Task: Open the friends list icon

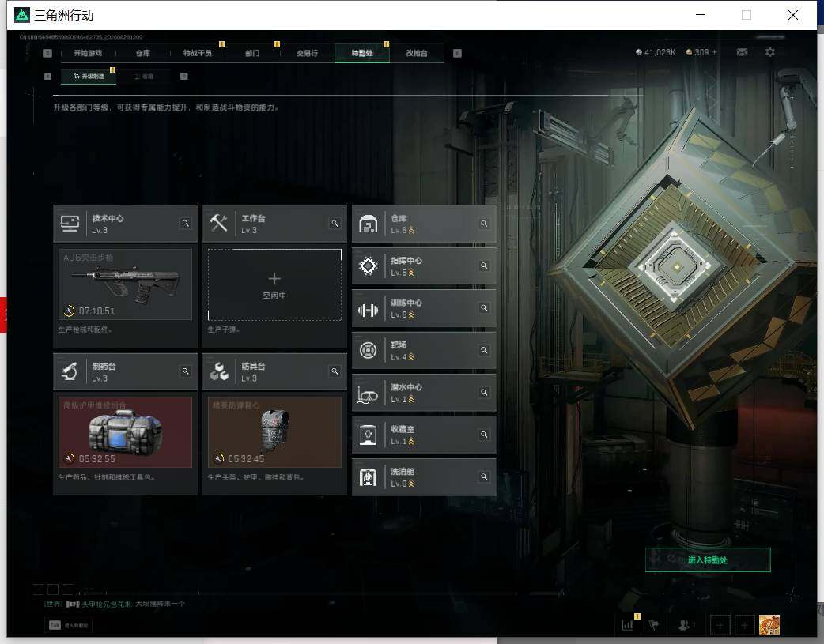Action: [686, 625]
